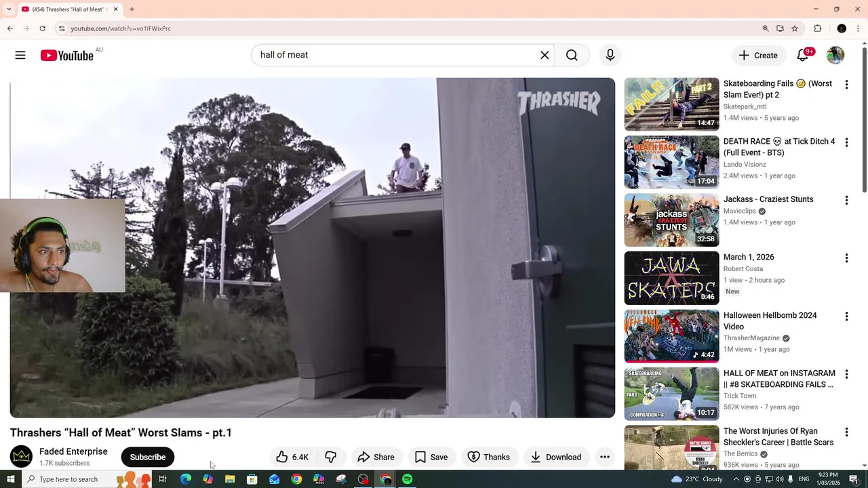Open options for Halloween Hellbomb suggestion
The image size is (868, 488).
[846, 317]
